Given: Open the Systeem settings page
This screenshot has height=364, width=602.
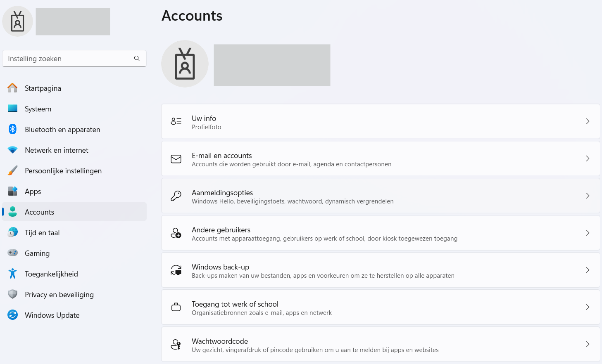Looking at the screenshot, I should tap(38, 109).
